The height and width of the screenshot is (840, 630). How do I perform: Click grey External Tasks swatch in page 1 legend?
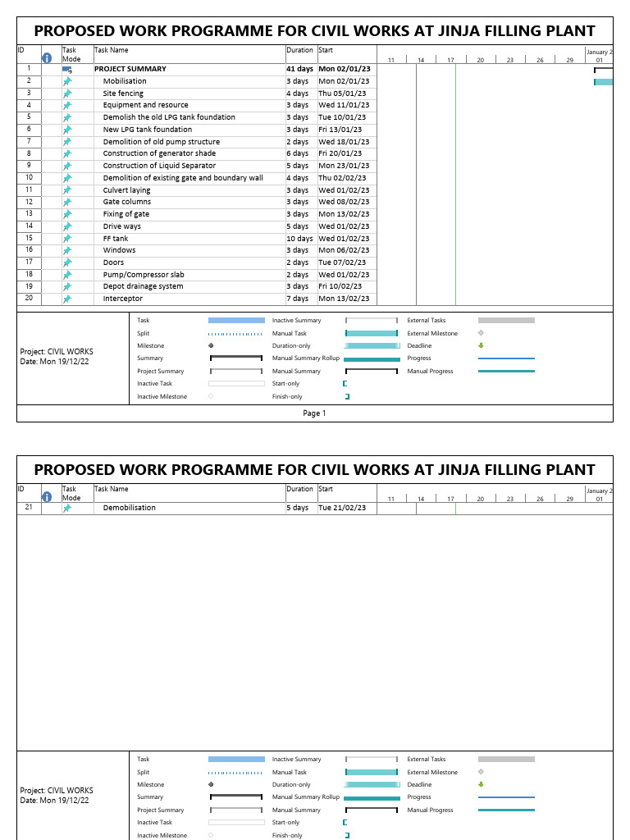coord(506,321)
